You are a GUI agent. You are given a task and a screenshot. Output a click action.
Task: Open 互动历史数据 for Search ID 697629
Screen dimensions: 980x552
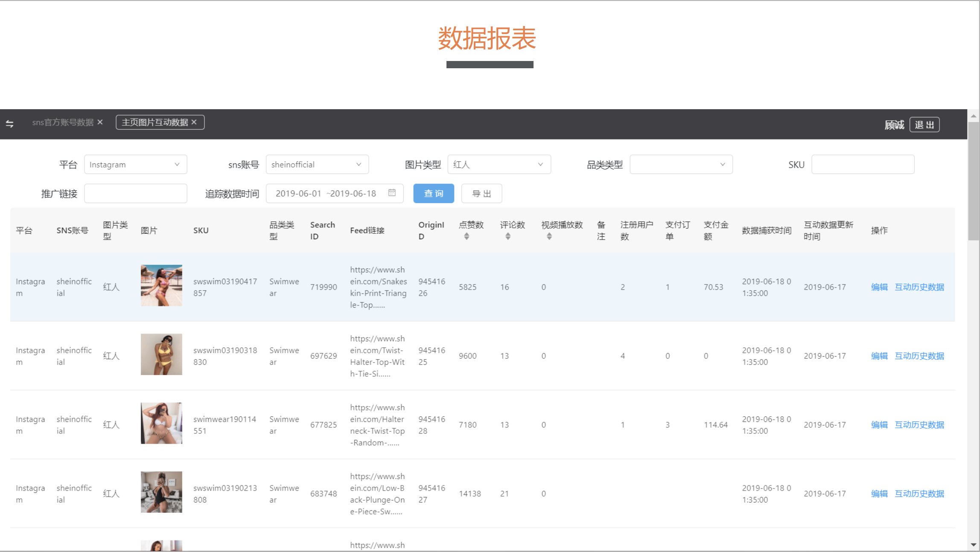tap(919, 356)
